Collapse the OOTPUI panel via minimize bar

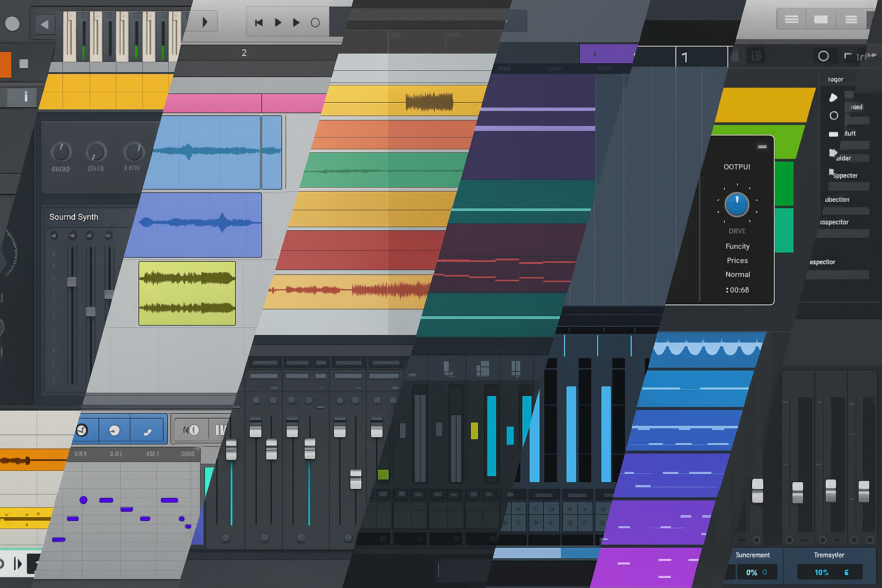click(762, 147)
